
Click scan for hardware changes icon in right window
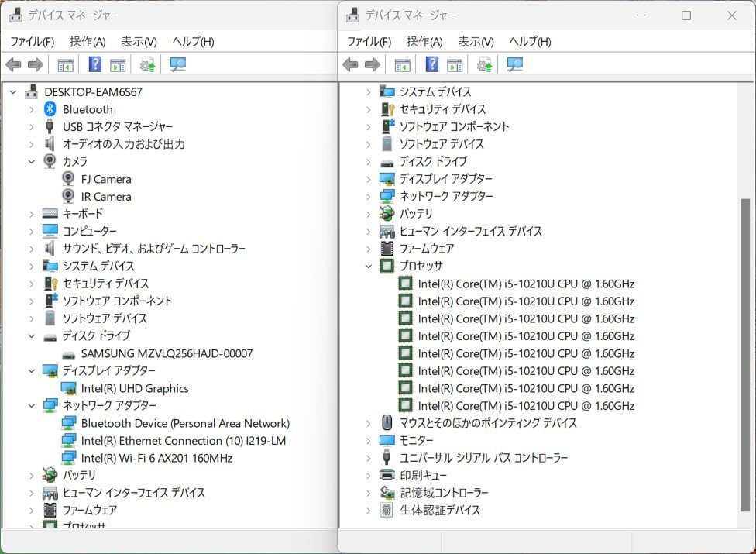pos(515,64)
